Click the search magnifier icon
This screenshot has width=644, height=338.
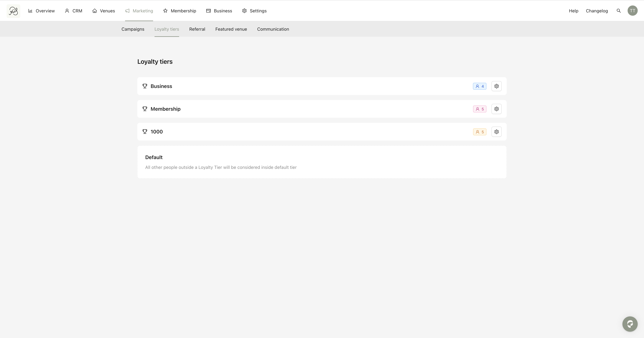(619, 11)
